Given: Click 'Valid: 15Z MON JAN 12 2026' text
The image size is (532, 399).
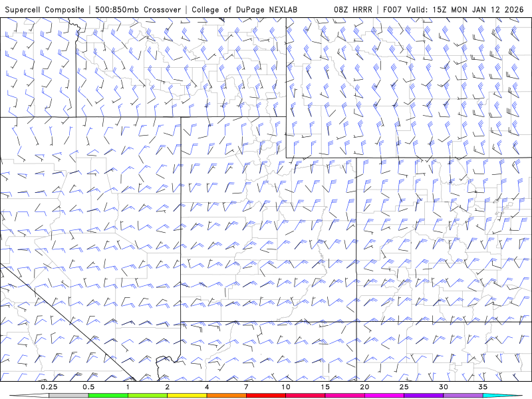Looking at the screenshot, I should (x=465, y=9).
